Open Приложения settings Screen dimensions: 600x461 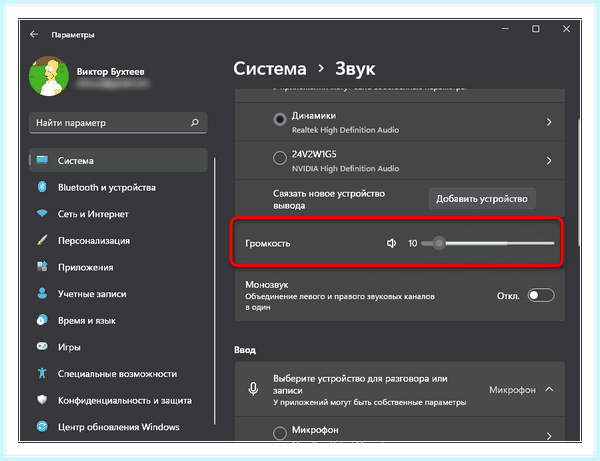click(x=118, y=267)
